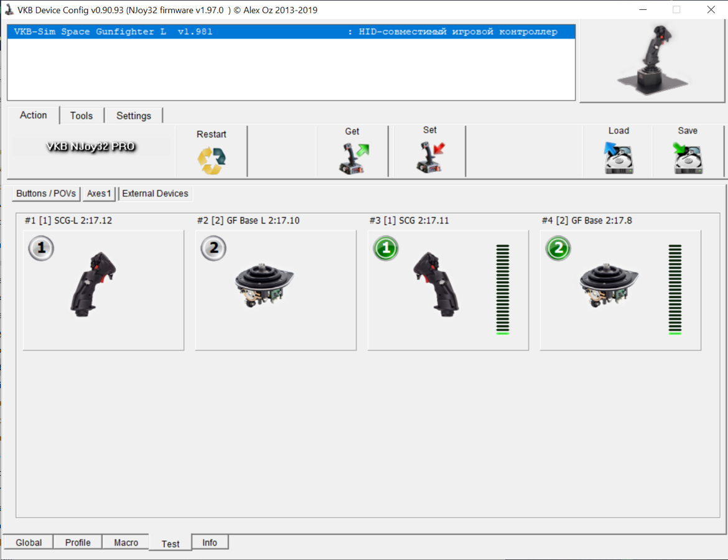Viewport: 728px width, 560px height.
Task: Select the GF Base L gimbal image in device #2
Action: click(x=264, y=285)
